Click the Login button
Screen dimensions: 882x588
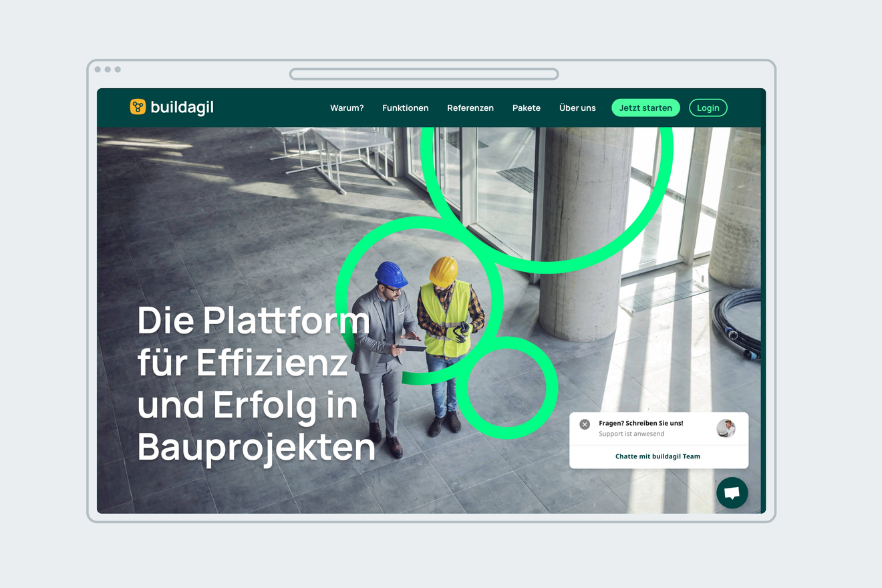click(708, 108)
